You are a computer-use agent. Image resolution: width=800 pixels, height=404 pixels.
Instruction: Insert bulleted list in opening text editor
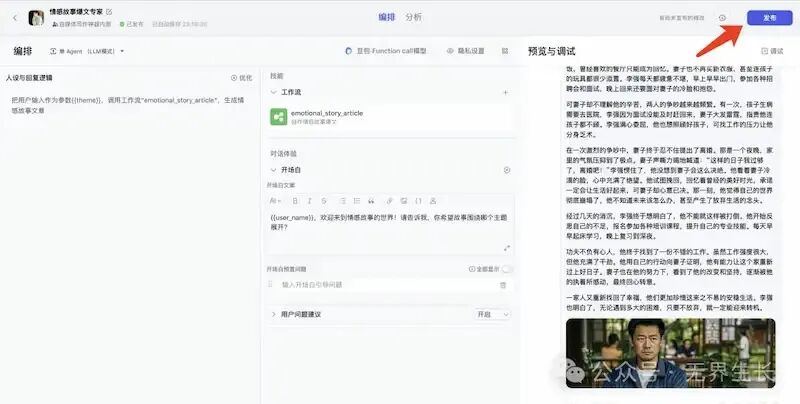(357, 200)
